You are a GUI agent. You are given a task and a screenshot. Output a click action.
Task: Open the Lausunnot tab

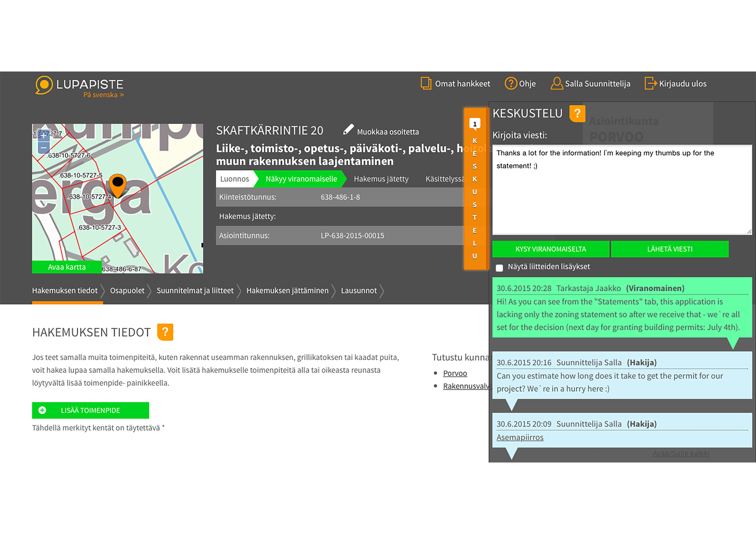[359, 290]
